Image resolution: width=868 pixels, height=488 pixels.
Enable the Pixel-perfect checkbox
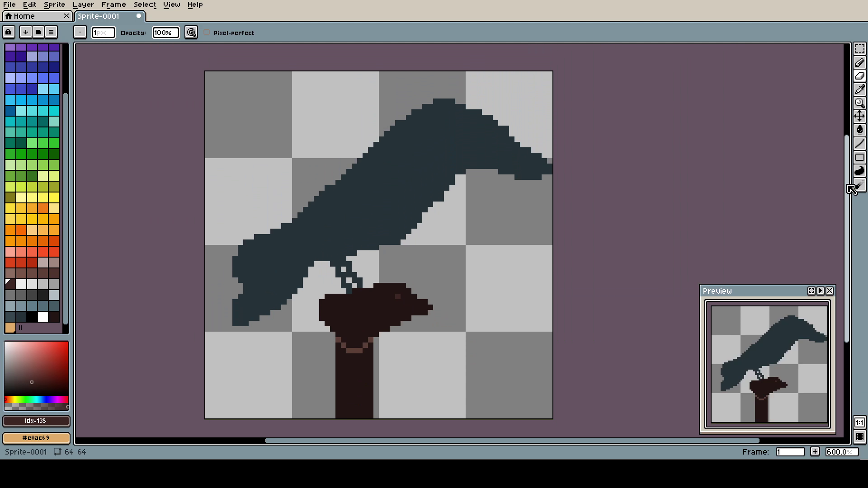[x=207, y=33]
